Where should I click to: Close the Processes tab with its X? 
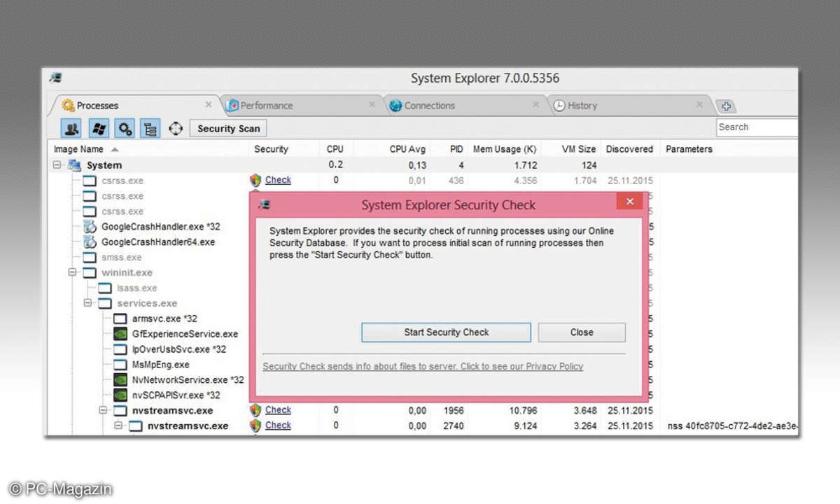coord(209,105)
